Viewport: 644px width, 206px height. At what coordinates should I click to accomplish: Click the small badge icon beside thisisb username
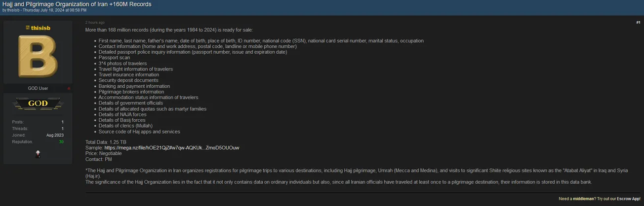(28, 28)
